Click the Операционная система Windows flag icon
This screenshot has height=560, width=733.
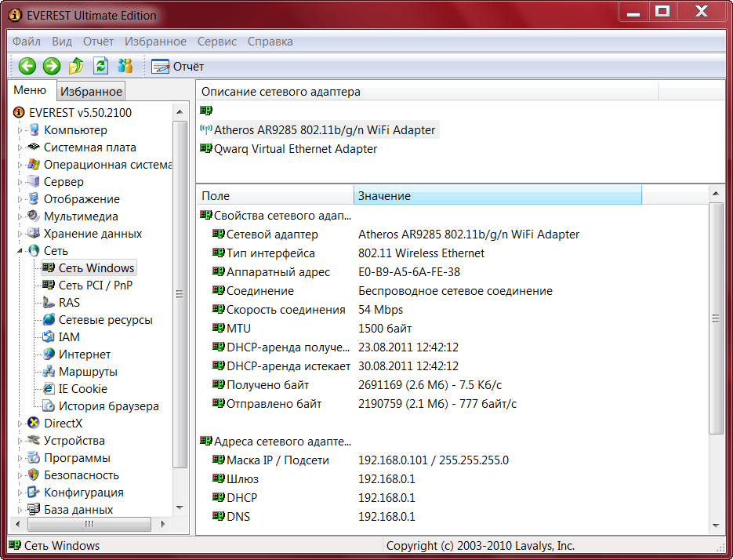click(x=34, y=164)
